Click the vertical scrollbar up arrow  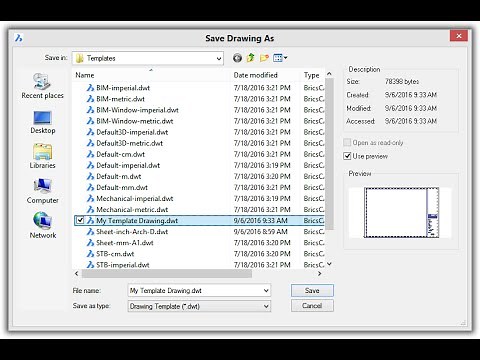(x=329, y=74)
